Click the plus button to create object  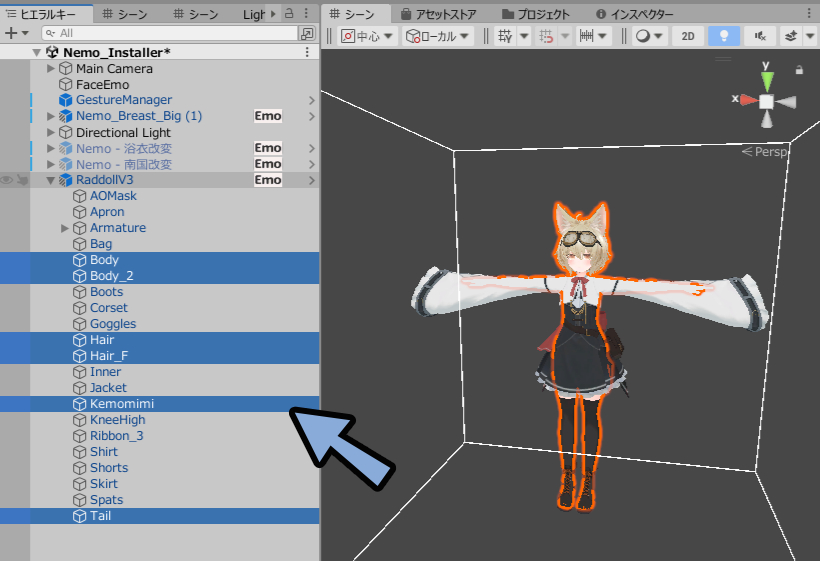pos(12,33)
